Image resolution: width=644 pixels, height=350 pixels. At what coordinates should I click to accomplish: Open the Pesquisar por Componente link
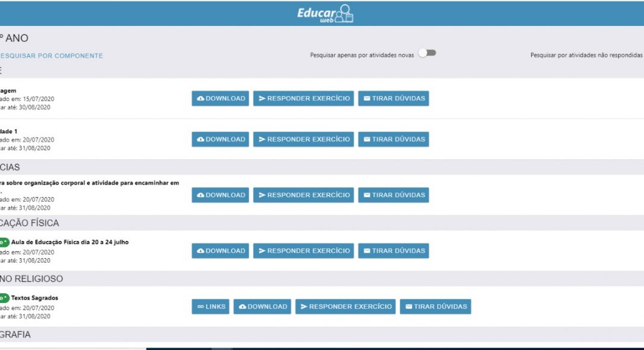pos(51,56)
